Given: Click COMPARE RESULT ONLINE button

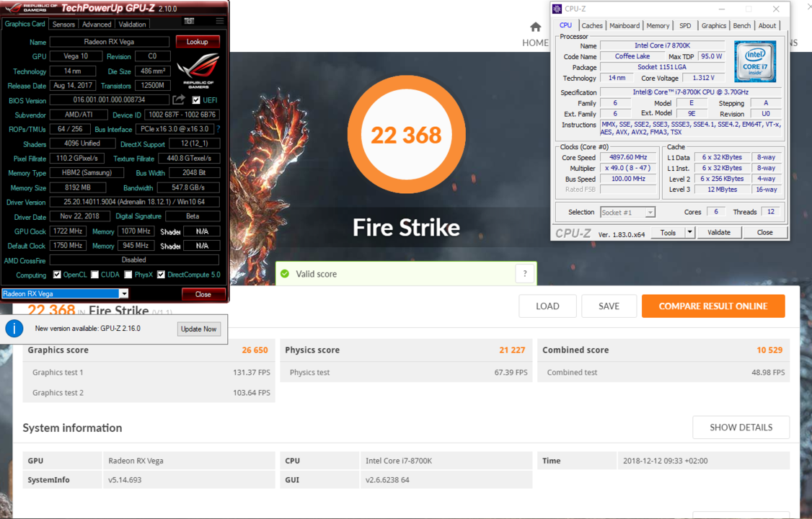Looking at the screenshot, I should click(x=713, y=306).
